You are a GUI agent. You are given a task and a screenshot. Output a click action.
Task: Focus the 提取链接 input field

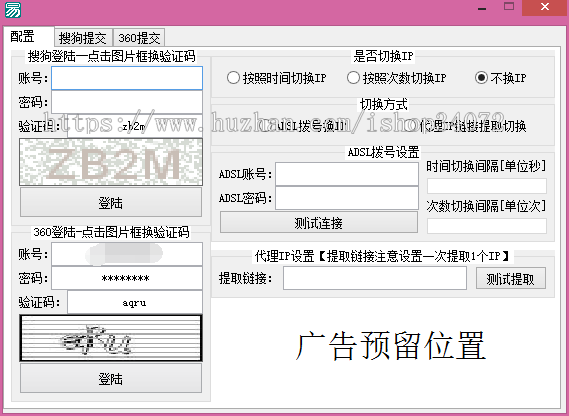[x=375, y=278]
